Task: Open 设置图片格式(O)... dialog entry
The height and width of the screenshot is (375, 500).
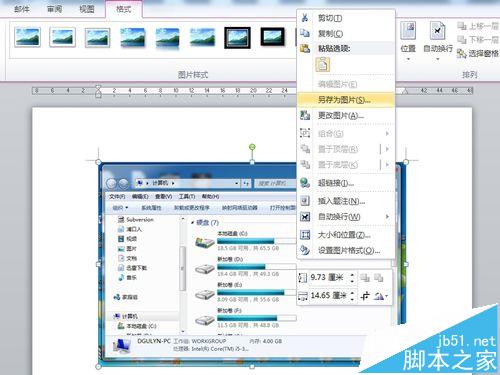Action: (346, 250)
